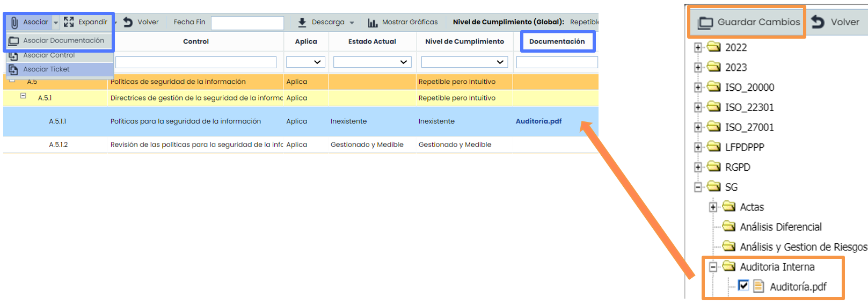868x304 pixels.
Task: Click the ISO_27001 folder icon
Action: point(713,127)
